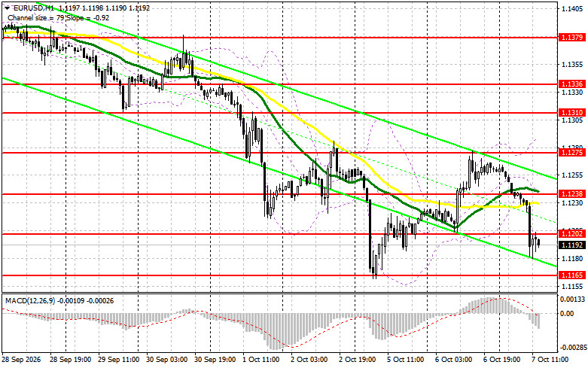588x368 pixels.
Task: Click the black current price tag 1.1192
Action: point(572,245)
